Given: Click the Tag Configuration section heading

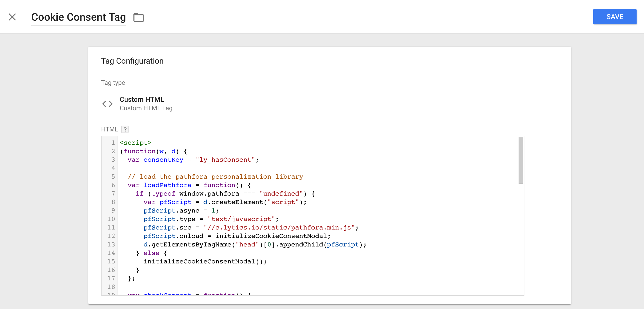Looking at the screenshot, I should [132, 61].
